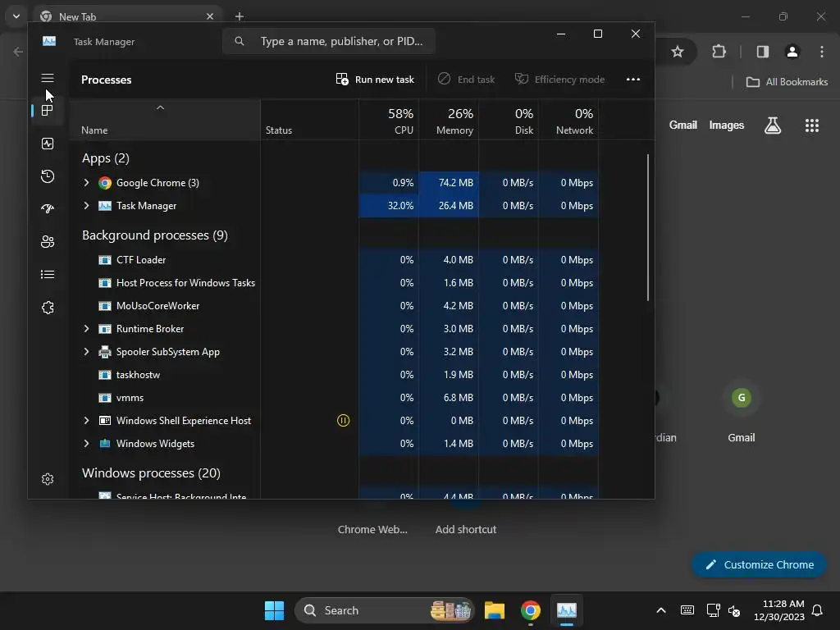
Task: Expand the Google Chrome (3) process group
Action: coord(86,183)
